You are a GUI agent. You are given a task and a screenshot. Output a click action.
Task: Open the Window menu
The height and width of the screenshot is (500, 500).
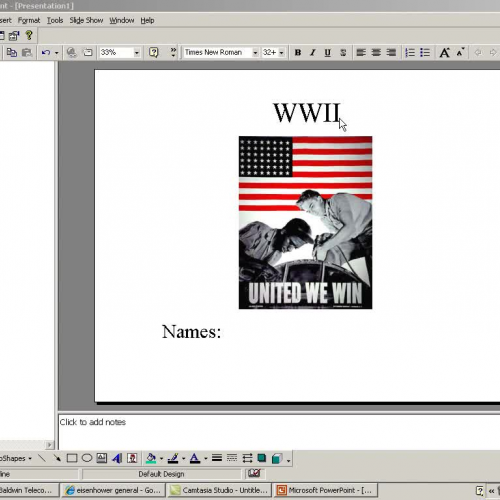(122, 21)
